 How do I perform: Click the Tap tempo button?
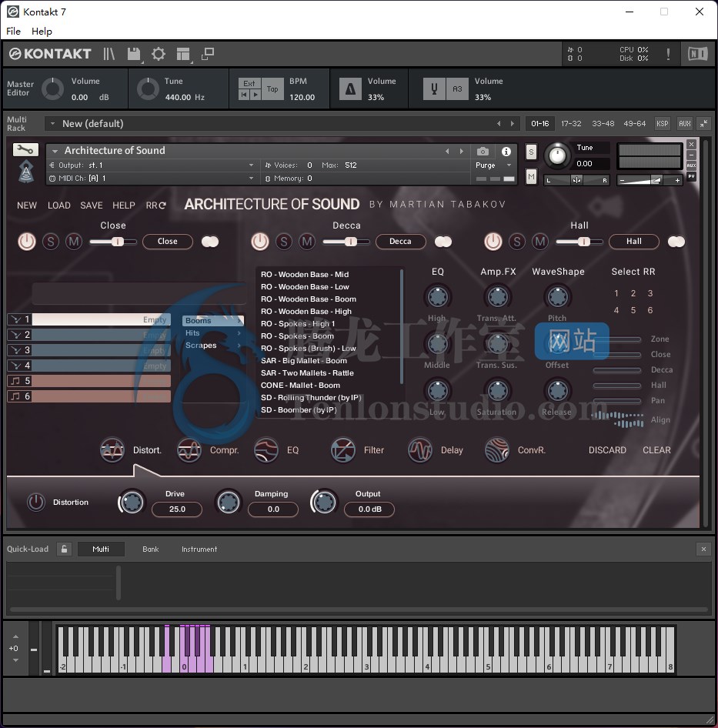pyautogui.click(x=272, y=88)
